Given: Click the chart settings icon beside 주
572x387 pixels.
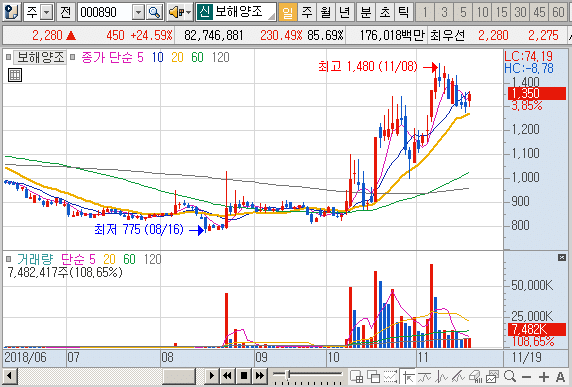Looking at the screenshot, I should point(12,12).
